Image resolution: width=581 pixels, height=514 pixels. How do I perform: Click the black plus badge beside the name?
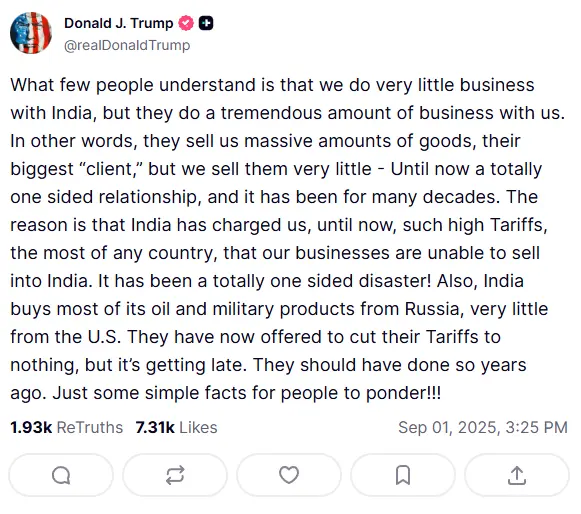coord(206,23)
